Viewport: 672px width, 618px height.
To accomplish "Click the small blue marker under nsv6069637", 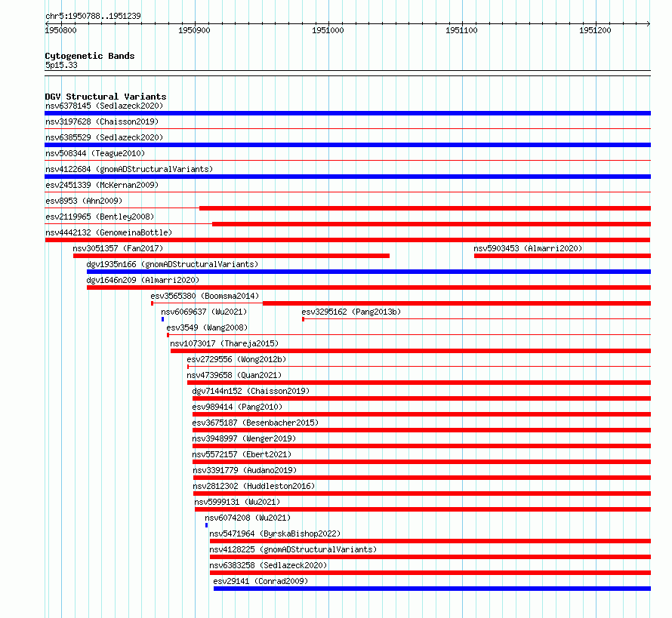I will (162, 319).
